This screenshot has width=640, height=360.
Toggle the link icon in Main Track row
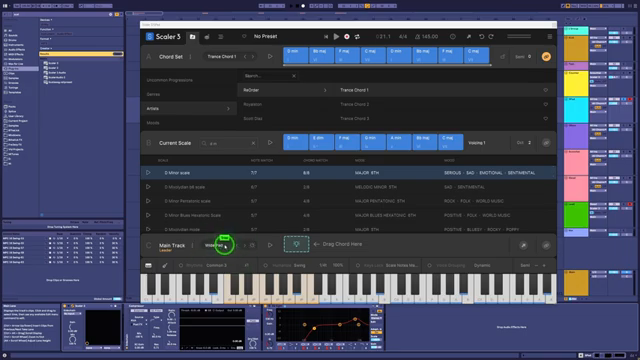[546, 245]
